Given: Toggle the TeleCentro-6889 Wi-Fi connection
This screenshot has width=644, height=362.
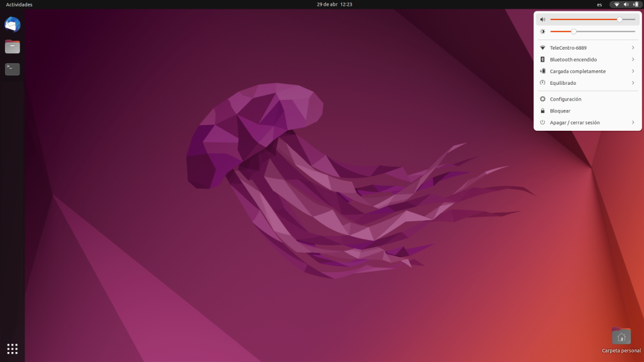Looking at the screenshot, I should point(568,47).
